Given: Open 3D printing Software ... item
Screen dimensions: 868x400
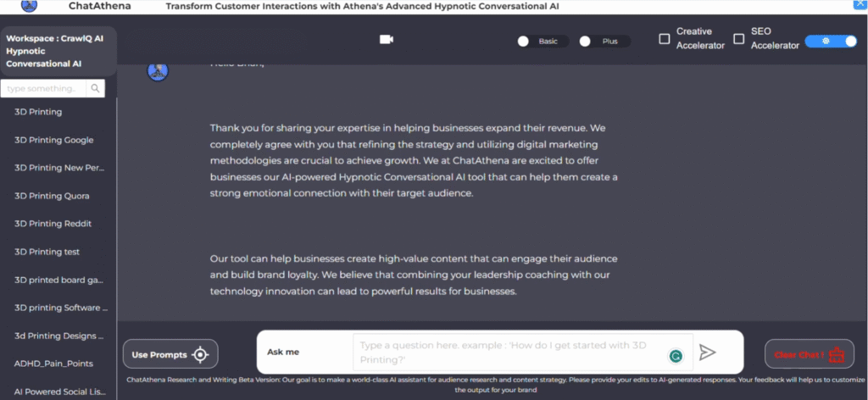Looking at the screenshot, I should 61,308.
